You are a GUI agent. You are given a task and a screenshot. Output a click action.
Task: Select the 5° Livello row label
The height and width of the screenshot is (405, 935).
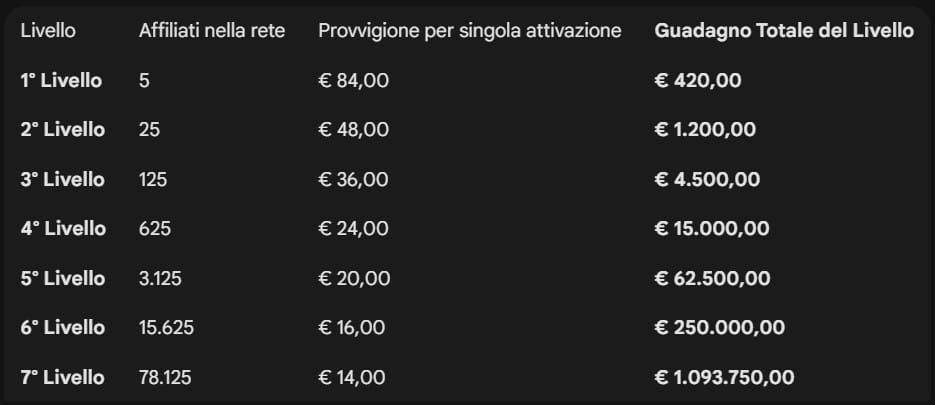[62, 278]
